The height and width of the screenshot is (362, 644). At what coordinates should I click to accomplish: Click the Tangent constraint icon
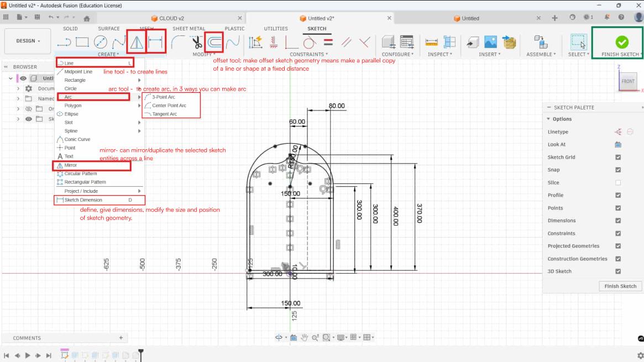[309, 42]
